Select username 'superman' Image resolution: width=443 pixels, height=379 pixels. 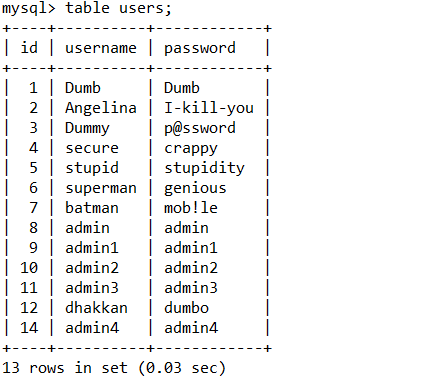click(101, 188)
